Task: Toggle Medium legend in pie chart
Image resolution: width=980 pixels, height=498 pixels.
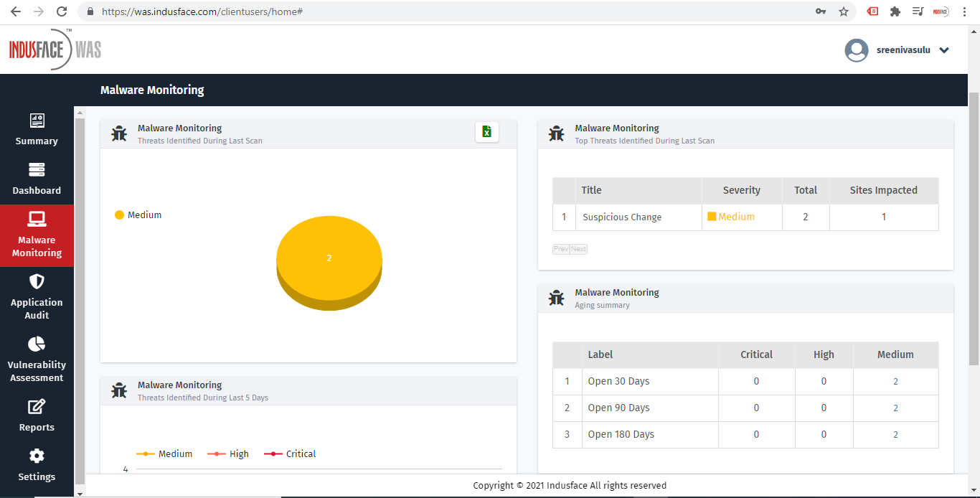Action: tap(138, 215)
